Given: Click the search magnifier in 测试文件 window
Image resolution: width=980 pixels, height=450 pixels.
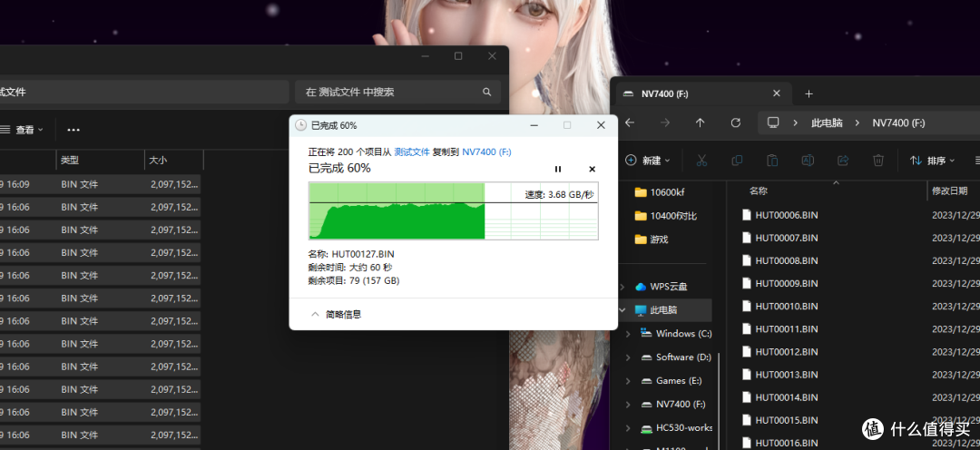Looking at the screenshot, I should [x=487, y=92].
